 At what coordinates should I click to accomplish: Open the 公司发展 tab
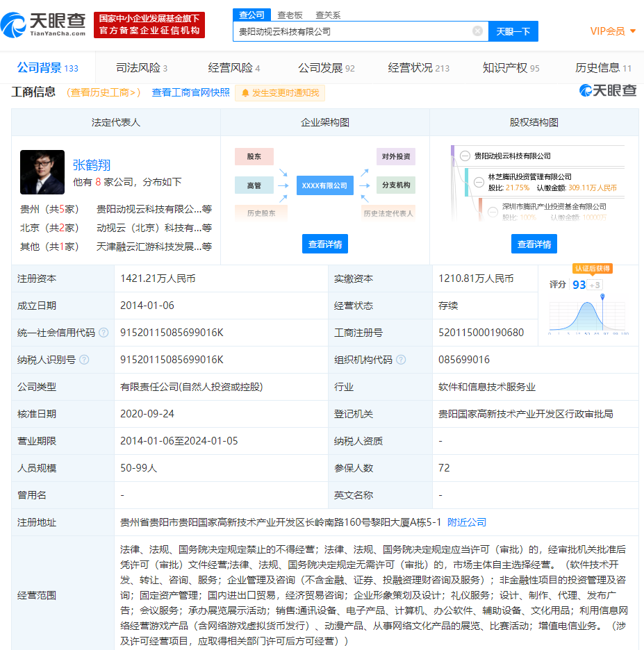(327, 67)
